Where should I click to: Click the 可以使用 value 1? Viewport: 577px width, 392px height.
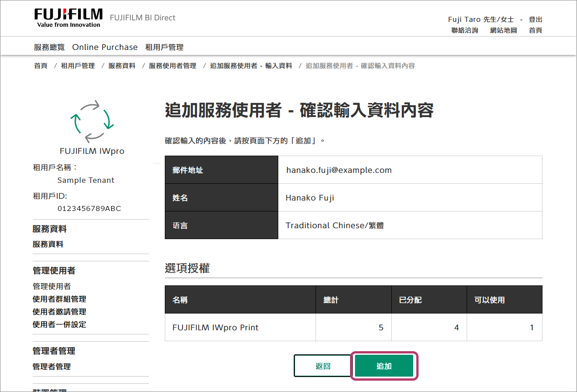point(532,328)
